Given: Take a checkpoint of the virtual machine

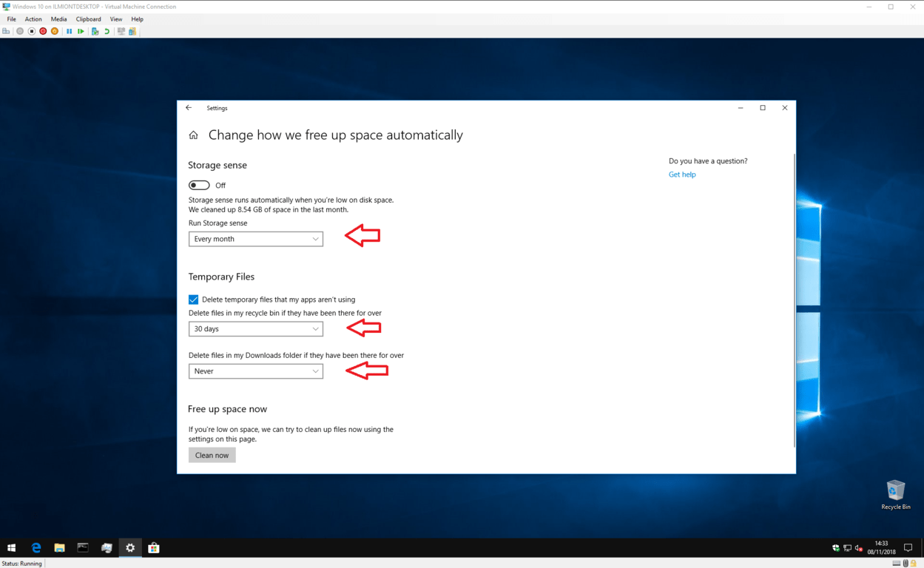Looking at the screenshot, I should (95, 32).
